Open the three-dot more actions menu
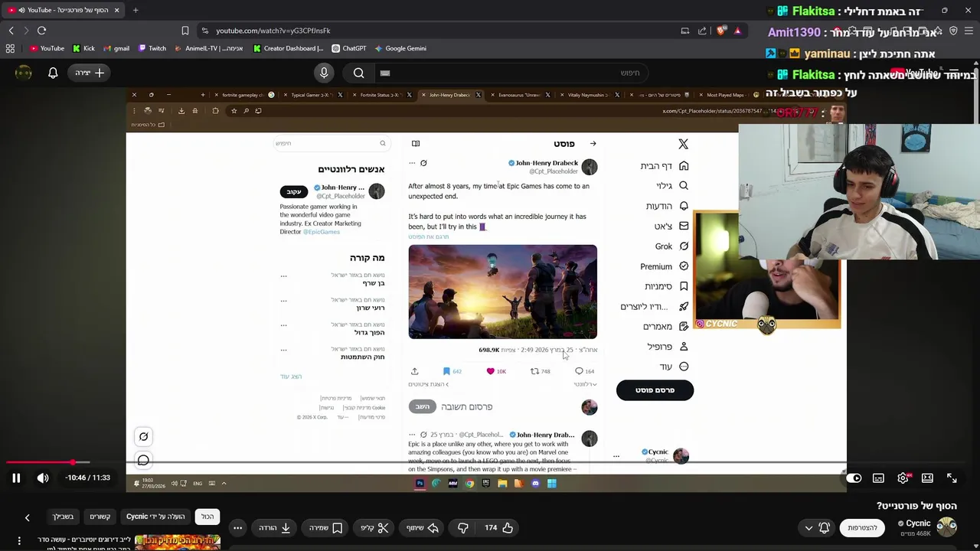The width and height of the screenshot is (980, 551). pyautogui.click(x=237, y=528)
